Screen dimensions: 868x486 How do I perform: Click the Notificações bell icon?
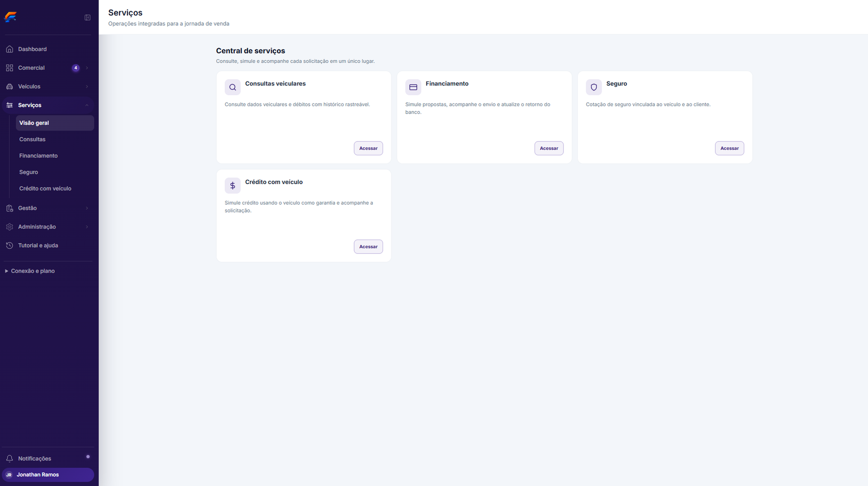tap(10, 459)
